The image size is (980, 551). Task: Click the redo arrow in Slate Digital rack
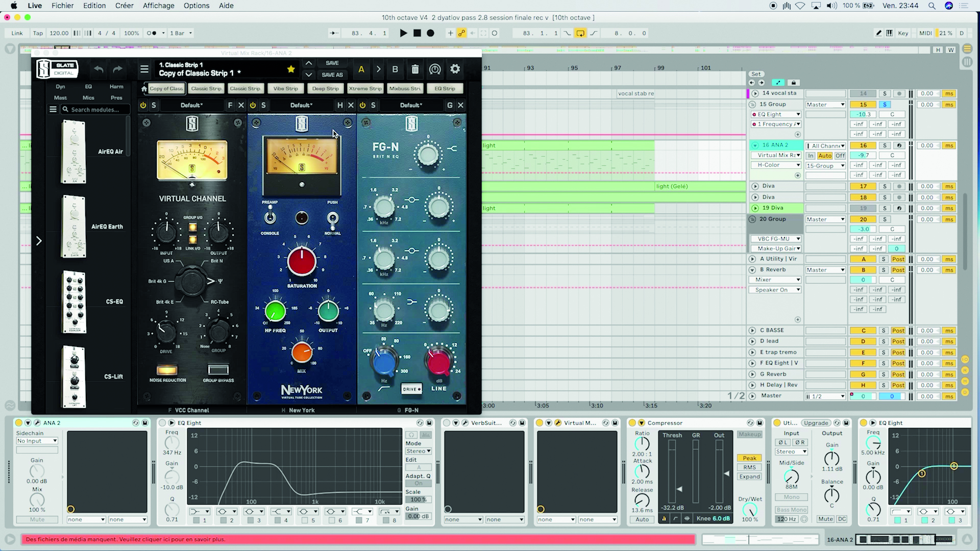(117, 69)
